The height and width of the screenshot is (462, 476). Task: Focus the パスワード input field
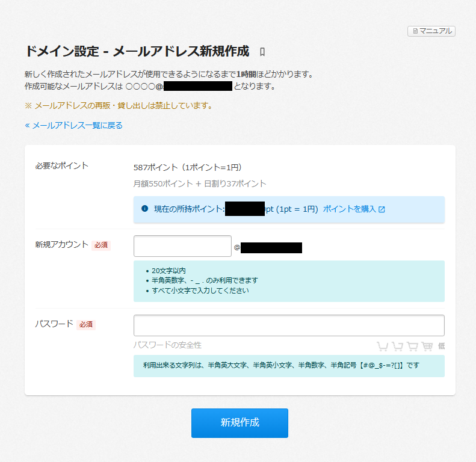(289, 325)
